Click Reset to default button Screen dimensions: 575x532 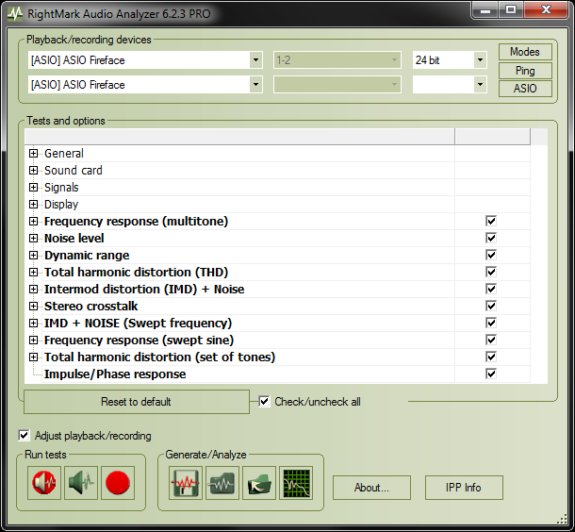[x=136, y=401]
